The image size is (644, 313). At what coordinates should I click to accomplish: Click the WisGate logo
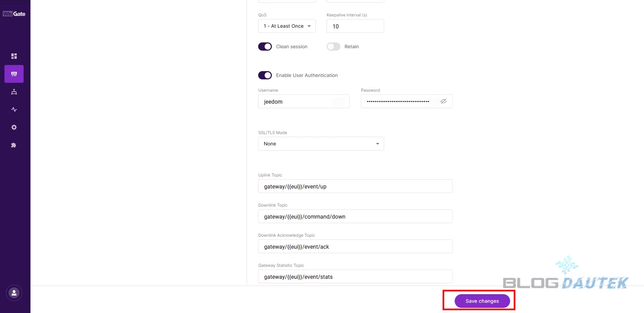14,14
